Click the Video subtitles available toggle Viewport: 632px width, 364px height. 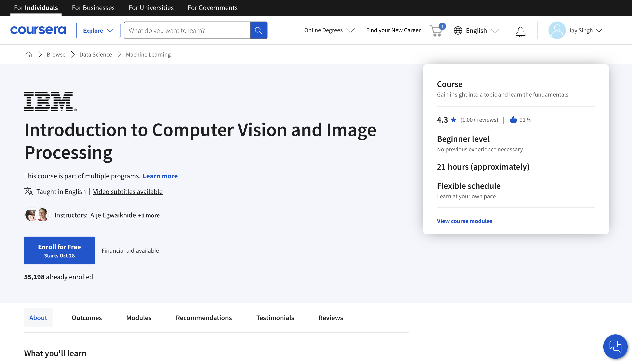pos(128,191)
